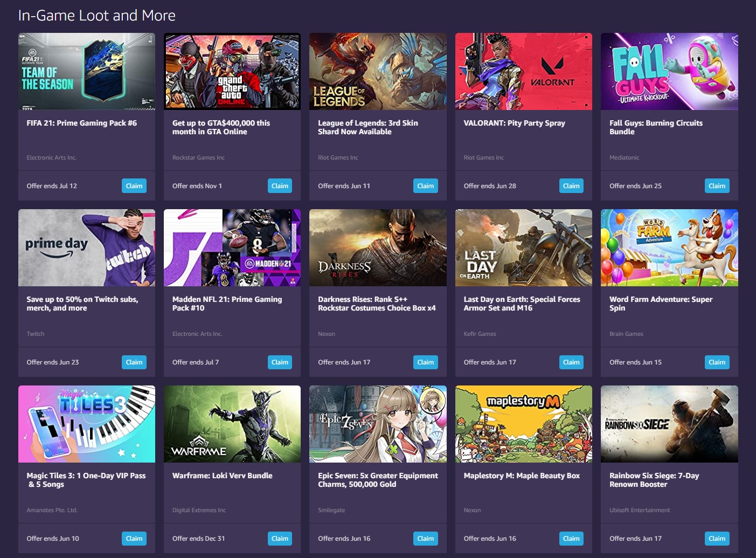Open 'Epic Seven: 5x Greater Equipment' title
The image size is (756, 558).
(x=378, y=480)
